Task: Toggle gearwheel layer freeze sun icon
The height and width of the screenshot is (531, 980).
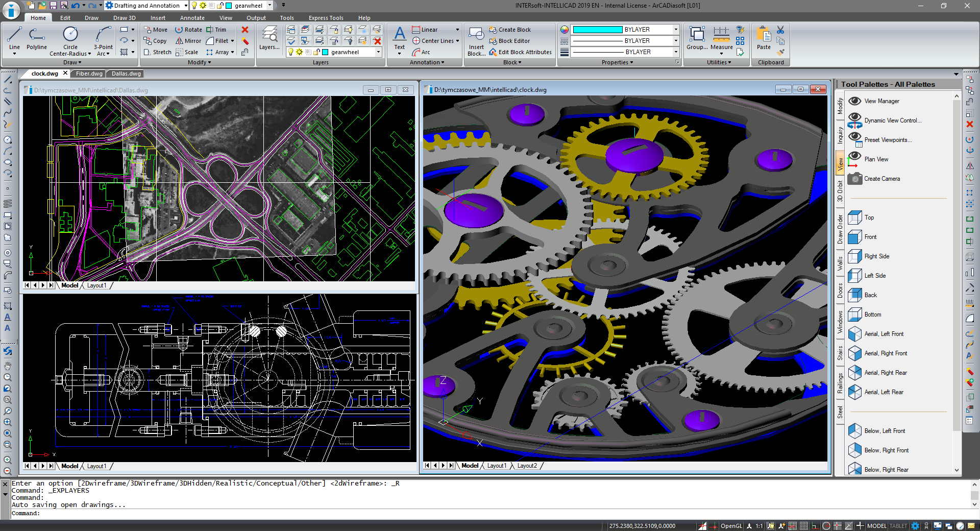Action: pyautogui.click(x=299, y=52)
